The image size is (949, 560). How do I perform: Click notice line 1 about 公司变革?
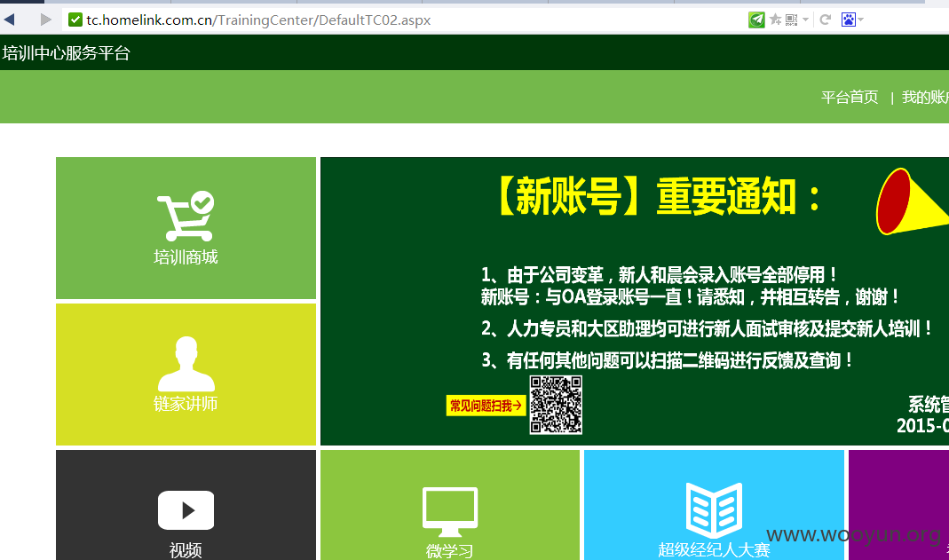pyautogui.click(x=659, y=275)
